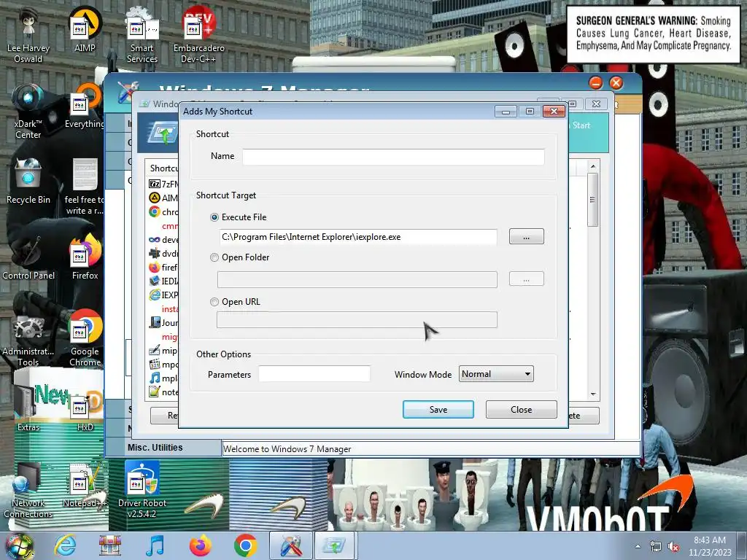Click the network tray icon
The width and height of the screenshot is (747, 560).
pos(656,546)
